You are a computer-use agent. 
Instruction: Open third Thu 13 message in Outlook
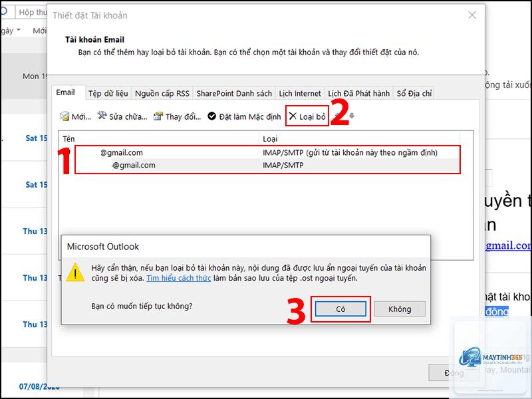[25, 324]
